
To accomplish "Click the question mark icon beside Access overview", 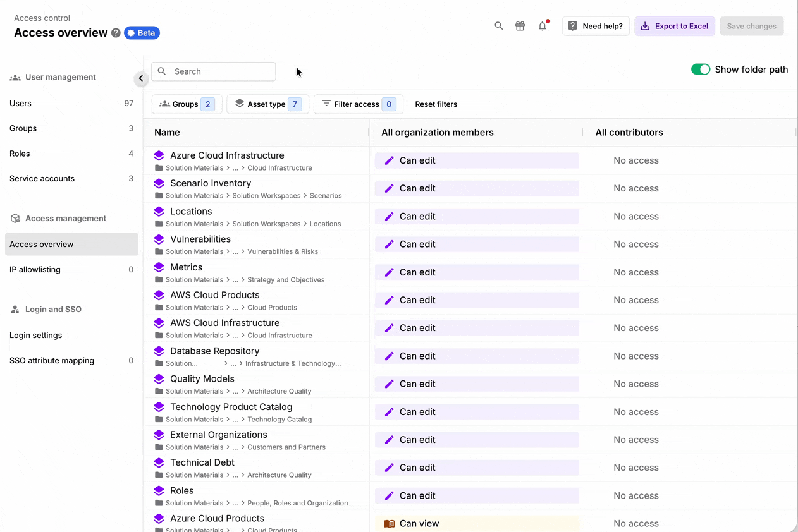I will point(115,33).
